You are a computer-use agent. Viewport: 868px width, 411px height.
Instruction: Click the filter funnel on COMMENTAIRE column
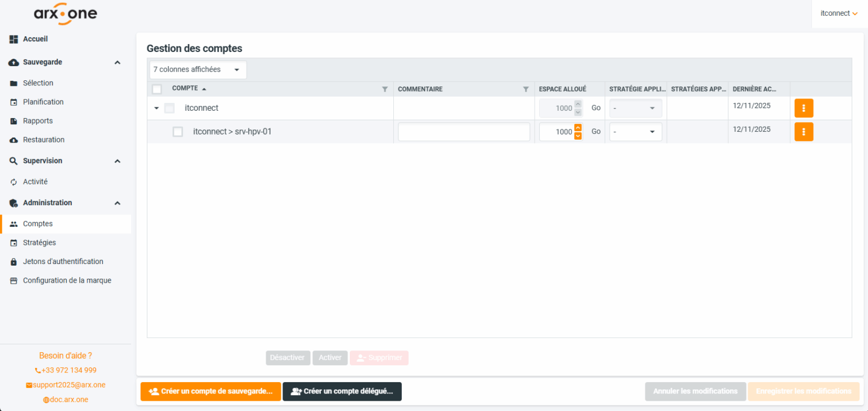[526, 89]
